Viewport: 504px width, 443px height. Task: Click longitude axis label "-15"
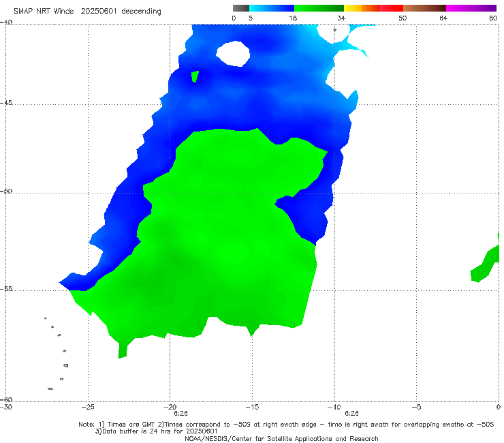pyautogui.click(x=252, y=407)
